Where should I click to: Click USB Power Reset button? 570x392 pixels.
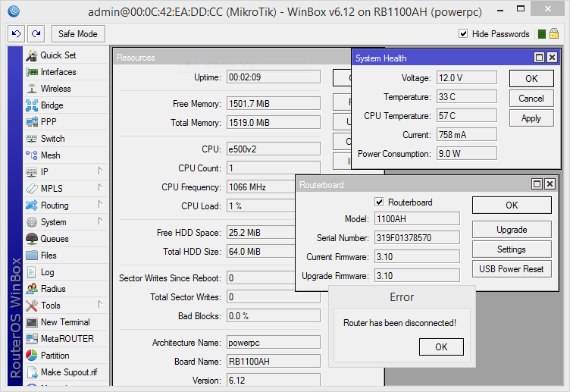[x=512, y=269]
